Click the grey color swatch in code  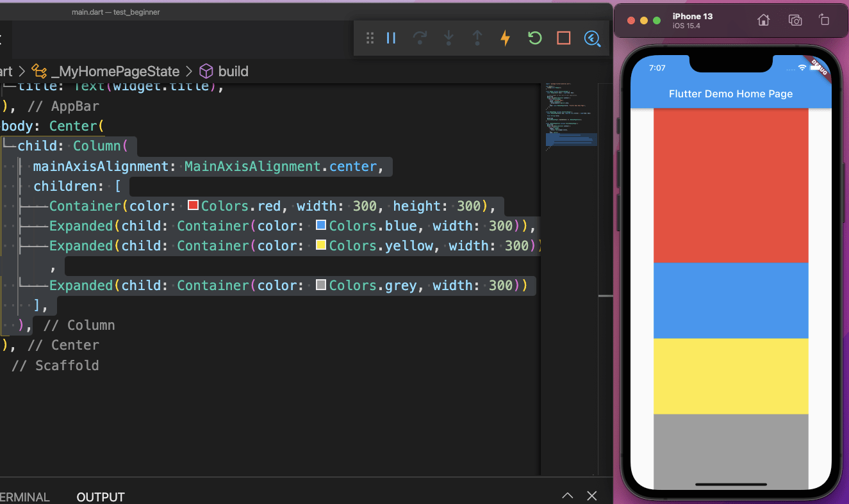click(x=321, y=285)
